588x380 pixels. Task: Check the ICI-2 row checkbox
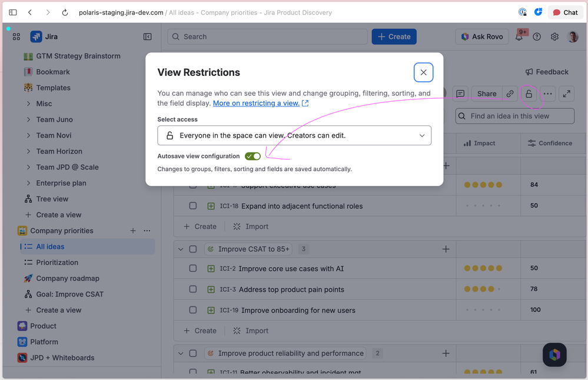click(x=192, y=268)
